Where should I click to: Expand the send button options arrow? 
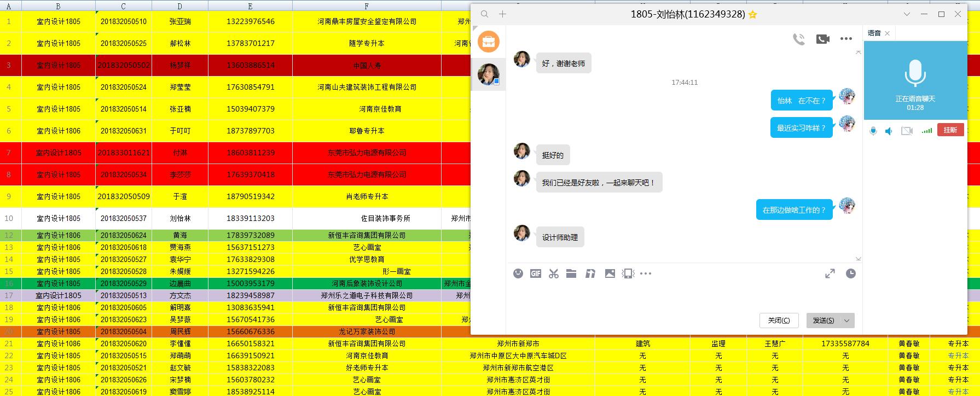846,321
